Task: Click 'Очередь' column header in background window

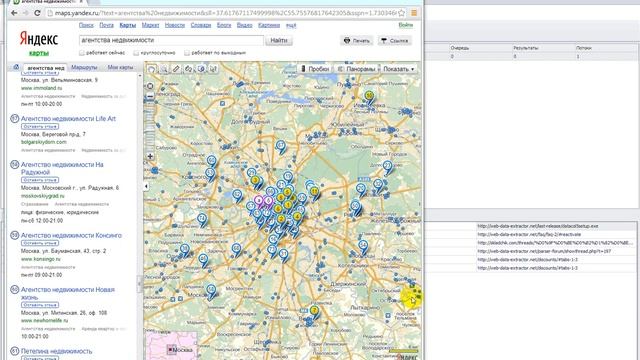Action: [460, 48]
